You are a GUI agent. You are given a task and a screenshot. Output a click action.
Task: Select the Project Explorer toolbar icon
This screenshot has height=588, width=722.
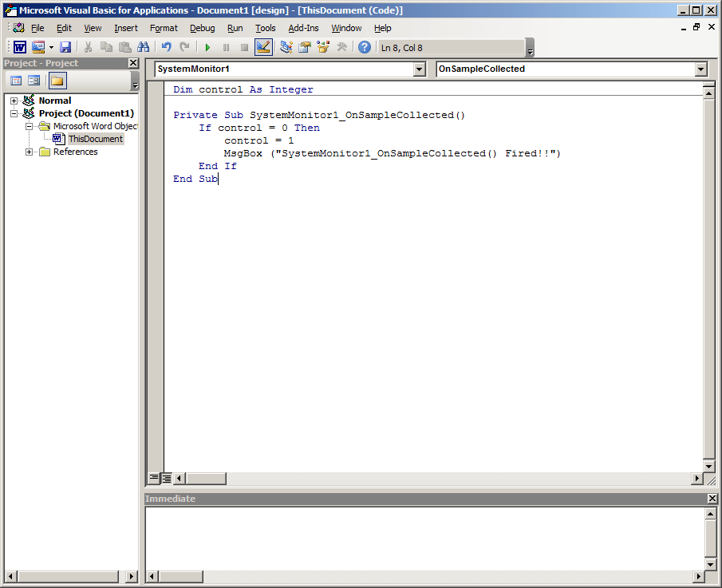click(285, 46)
